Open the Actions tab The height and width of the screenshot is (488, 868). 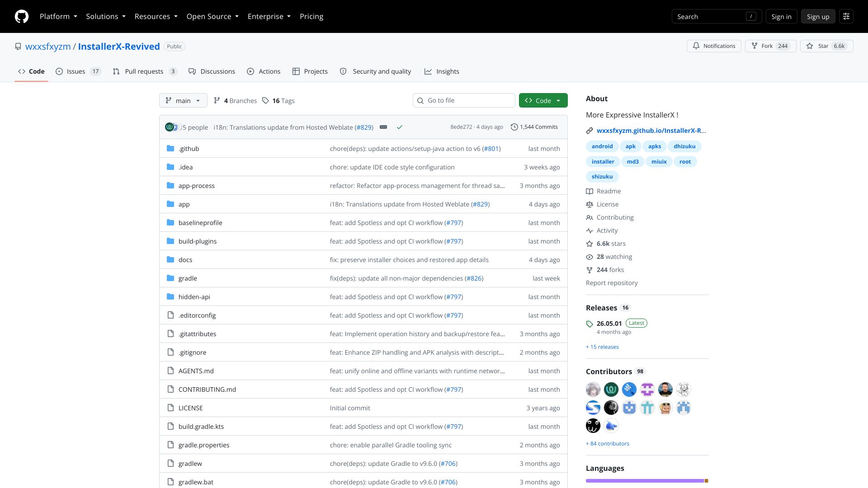click(264, 71)
